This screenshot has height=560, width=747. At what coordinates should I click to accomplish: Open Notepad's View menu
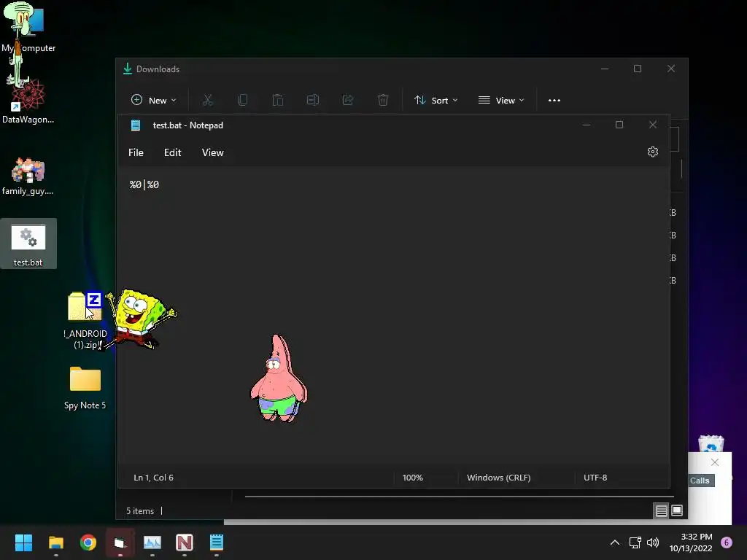pos(212,152)
